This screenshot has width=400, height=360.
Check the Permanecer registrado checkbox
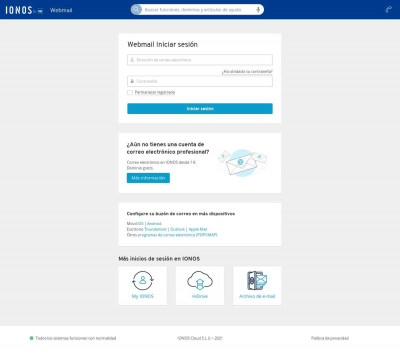tap(130, 92)
